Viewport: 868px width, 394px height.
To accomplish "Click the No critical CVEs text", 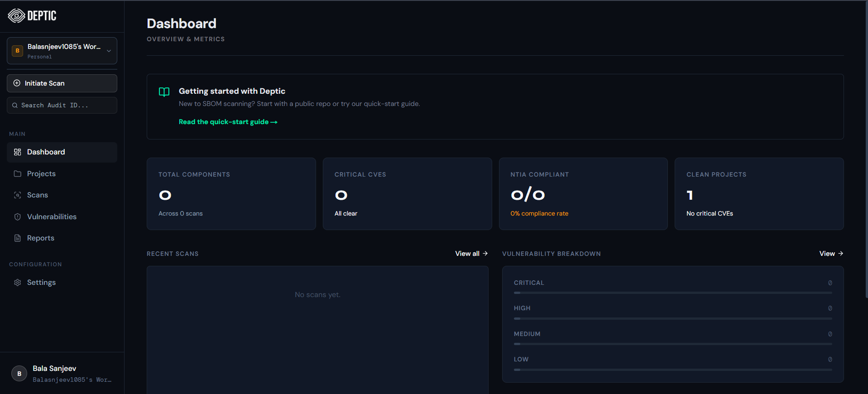I will 710,214.
